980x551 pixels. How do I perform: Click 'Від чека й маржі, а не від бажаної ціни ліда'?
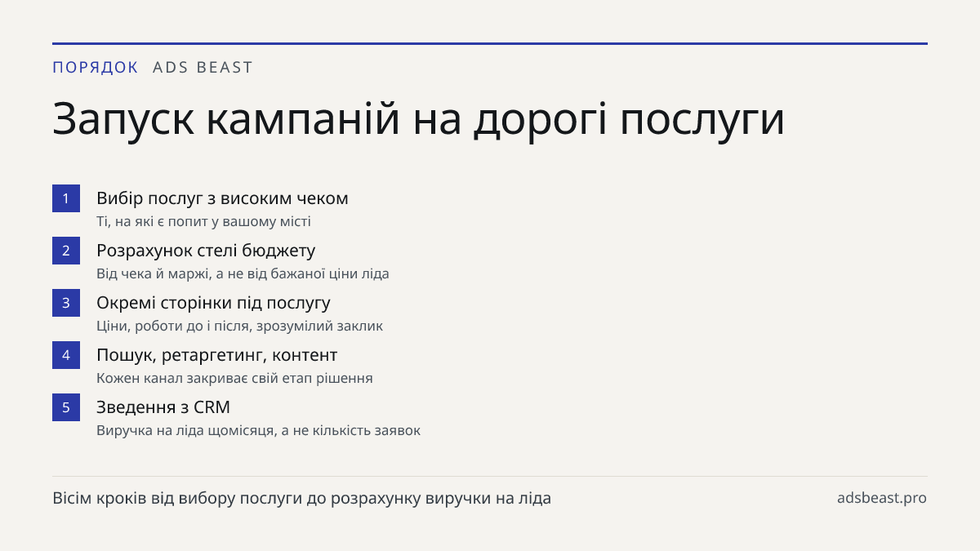coord(243,273)
